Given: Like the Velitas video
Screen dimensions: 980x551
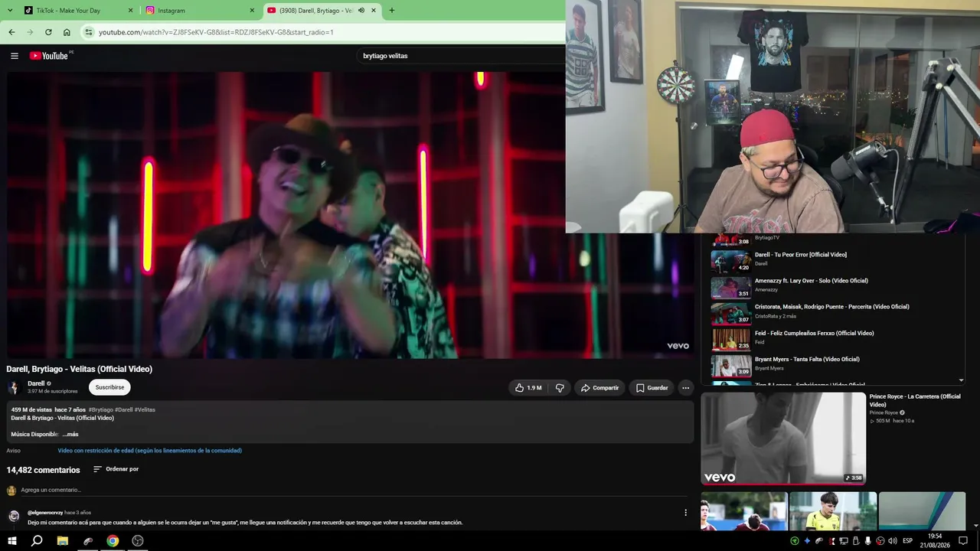Looking at the screenshot, I should click(x=528, y=388).
